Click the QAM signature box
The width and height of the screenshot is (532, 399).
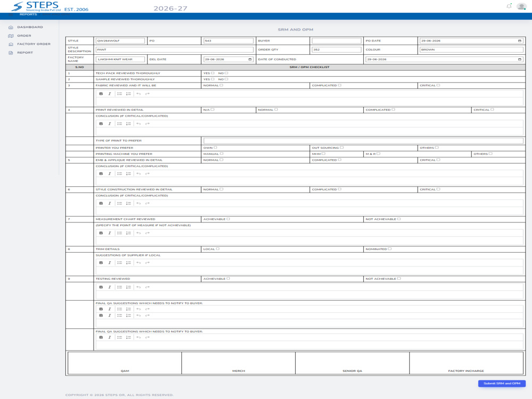pyautogui.click(x=124, y=363)
